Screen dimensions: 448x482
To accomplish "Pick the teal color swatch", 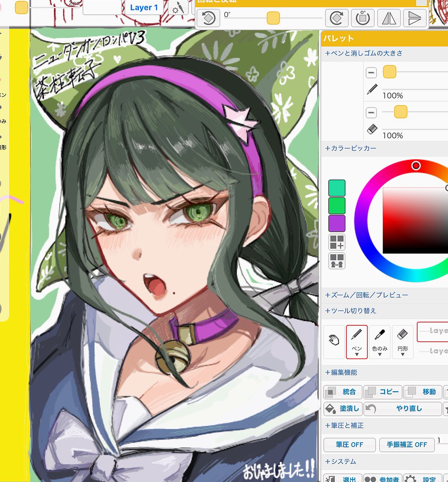I will click(x=337, y=188).
